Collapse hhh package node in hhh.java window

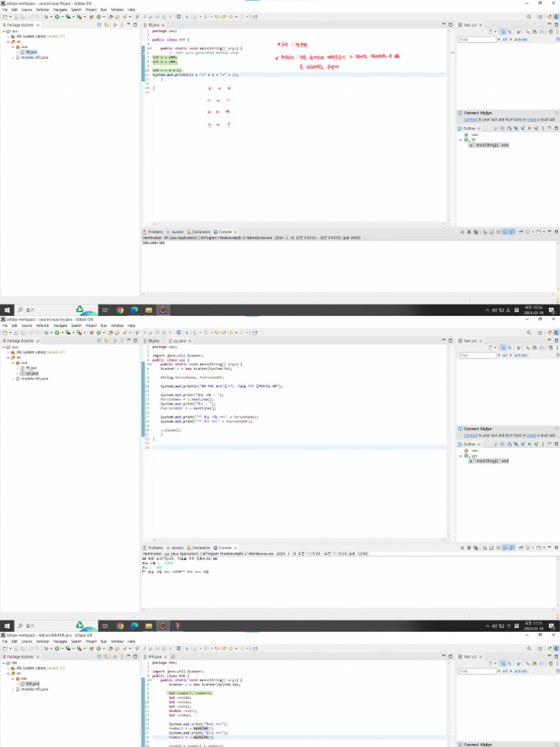(x=13, y=678)
